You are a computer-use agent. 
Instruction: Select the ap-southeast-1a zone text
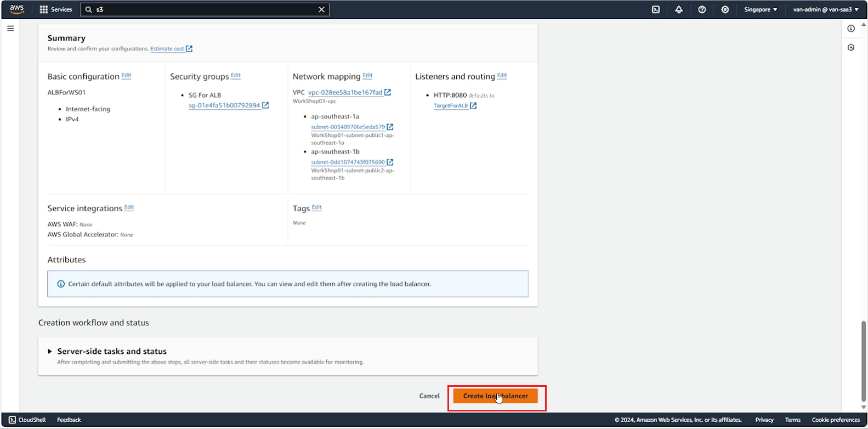(x=335, y=117)
